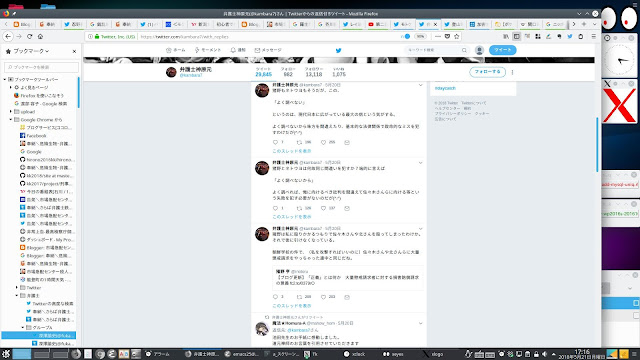The image size is (640, 360).
Task: Open the #daycatch hashtag link
Action: coord(445,88)
